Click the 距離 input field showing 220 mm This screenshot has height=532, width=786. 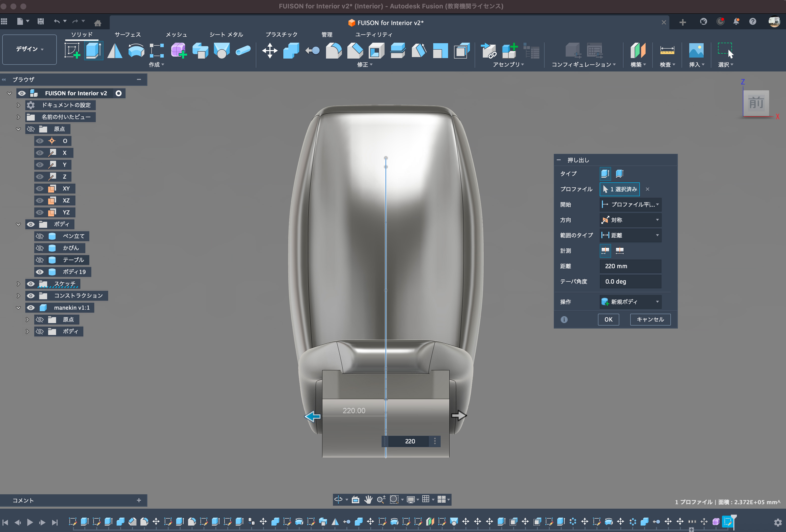[630, 266]
